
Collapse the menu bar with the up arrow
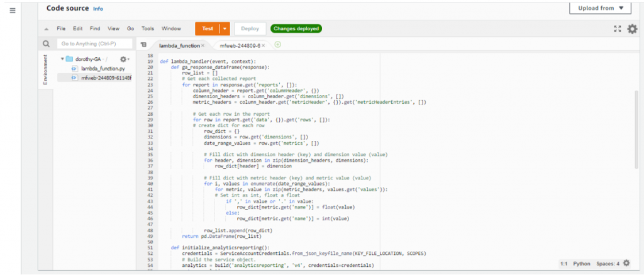(47, 29)
